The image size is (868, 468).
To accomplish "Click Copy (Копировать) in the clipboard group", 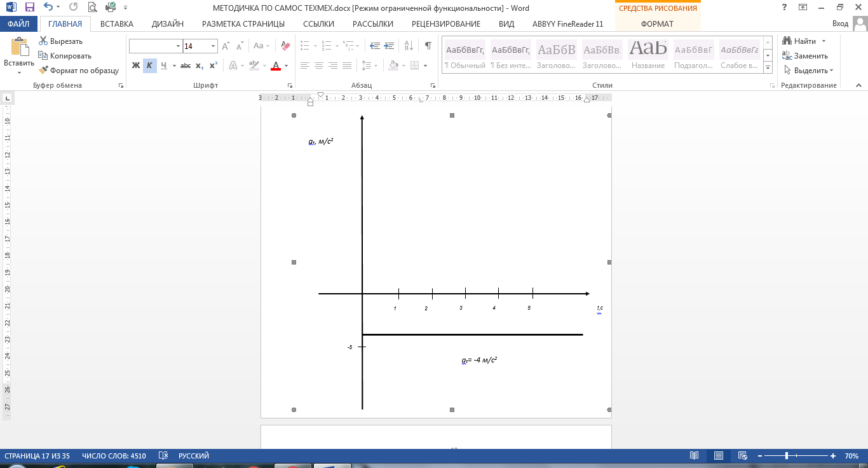I will click(65, 55).
